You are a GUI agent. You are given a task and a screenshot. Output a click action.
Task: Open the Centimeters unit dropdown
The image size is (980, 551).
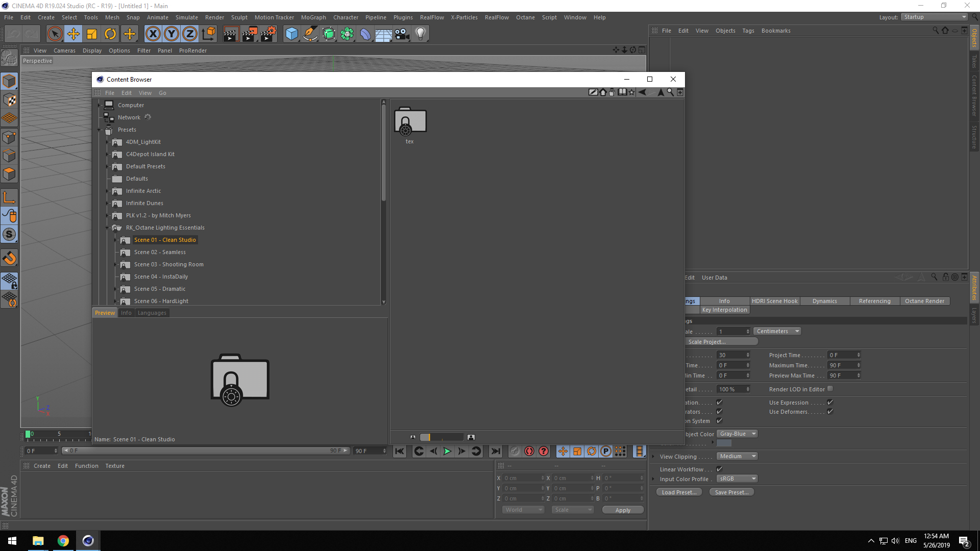pyautogui.click(x=777, y=331)
